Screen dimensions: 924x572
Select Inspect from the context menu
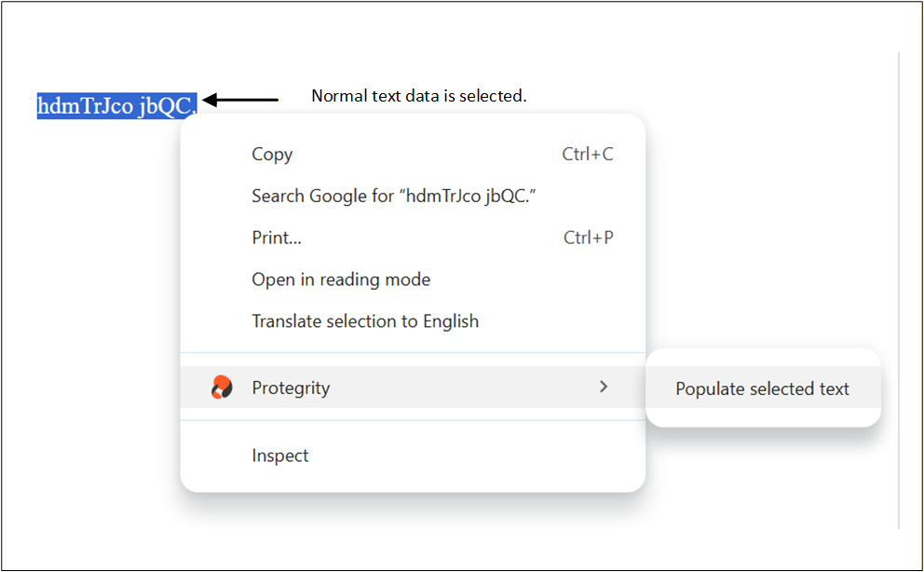279,455
